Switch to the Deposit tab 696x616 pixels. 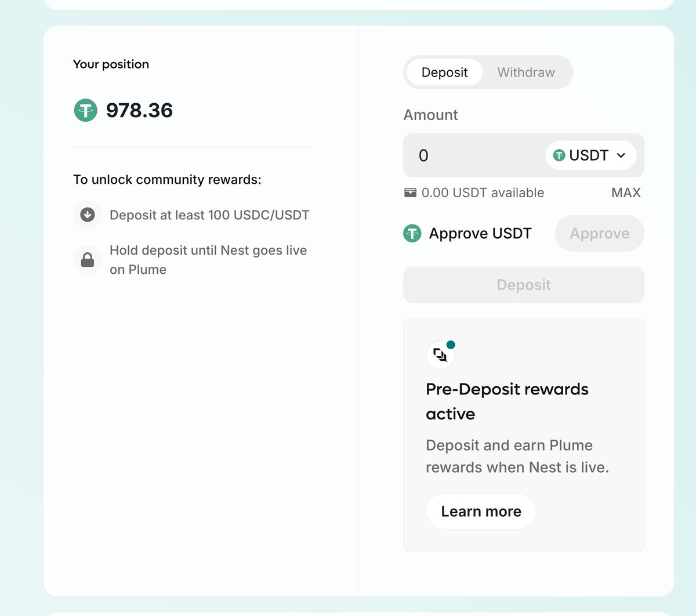pos(444,73)
